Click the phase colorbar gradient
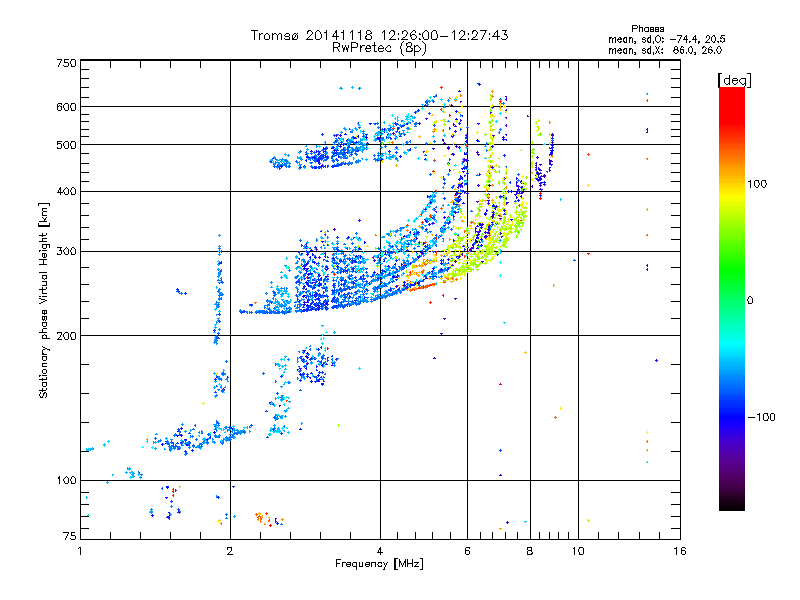Viewport: 800px width, 600px height. [x=732, y=298]
